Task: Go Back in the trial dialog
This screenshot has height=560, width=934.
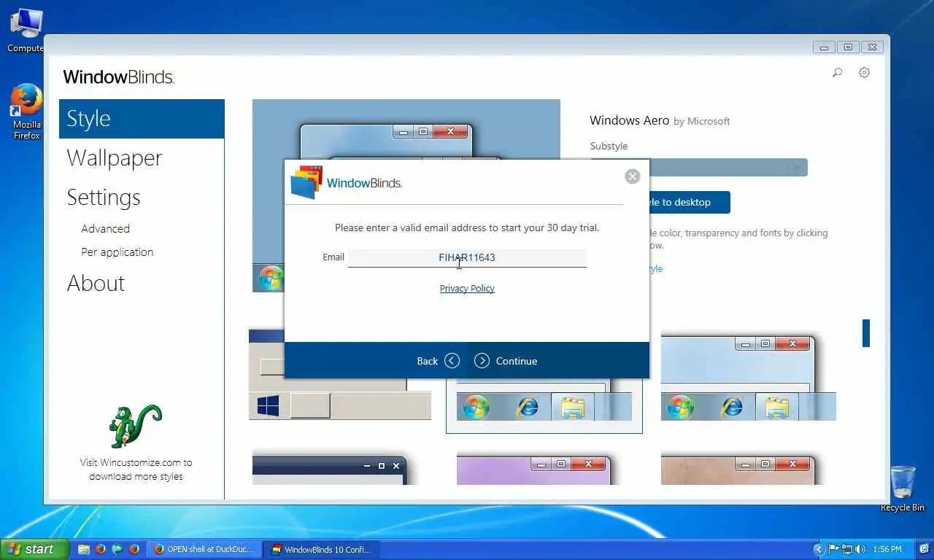Action: [438, 361]
